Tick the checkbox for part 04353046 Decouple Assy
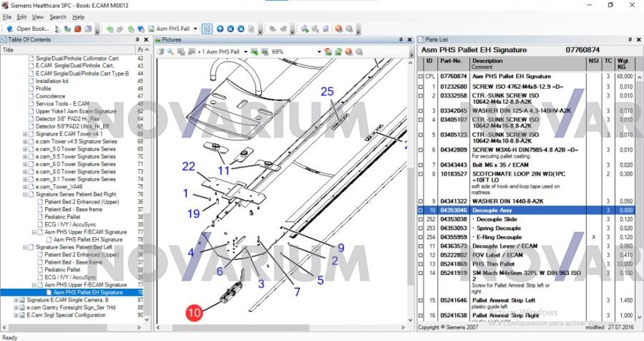This screenshot has width=644, height=341. click(421, 211)
